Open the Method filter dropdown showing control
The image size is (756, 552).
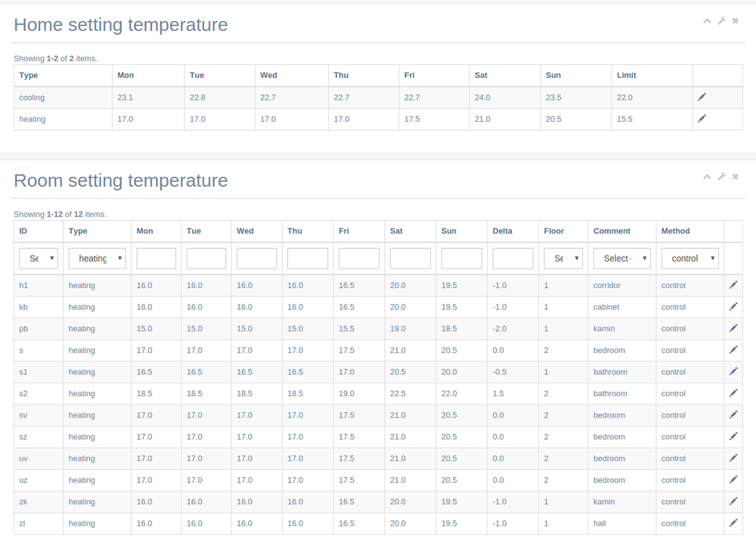click(689, 259)
